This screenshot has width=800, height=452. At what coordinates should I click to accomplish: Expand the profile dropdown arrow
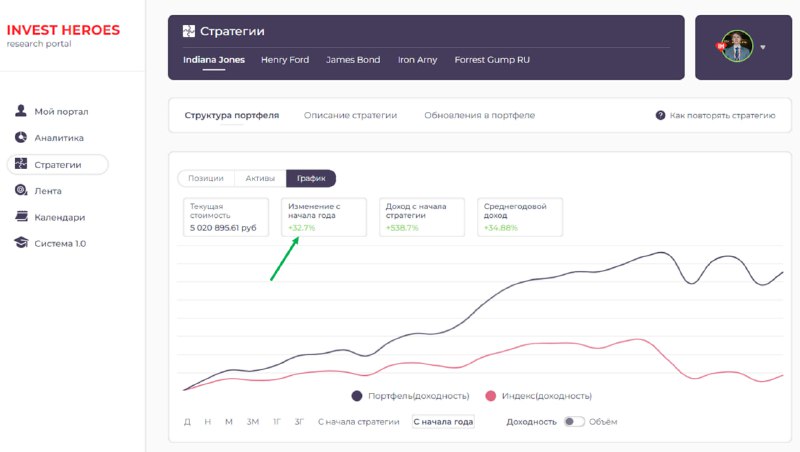pyautogui.click(x=763, y=47)
